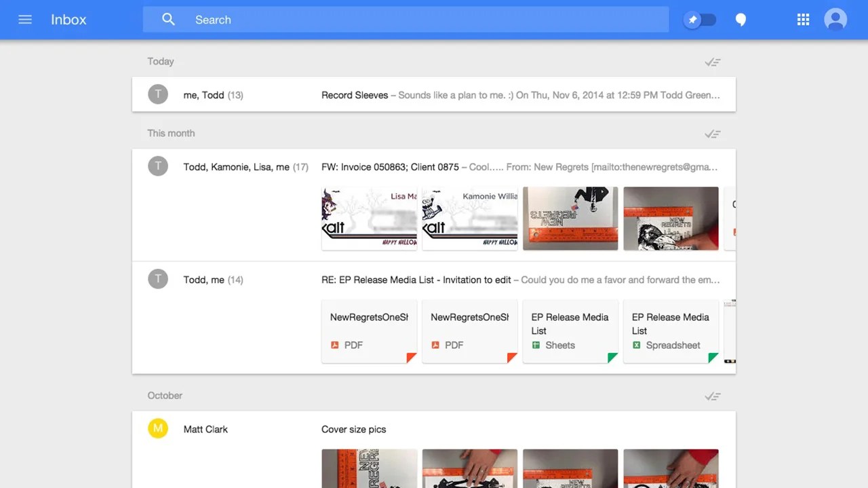Click avatar of Todd, Kamonie, Lisa thread
The width and height of the screenshot is (868, 488).
coord(158,166)
